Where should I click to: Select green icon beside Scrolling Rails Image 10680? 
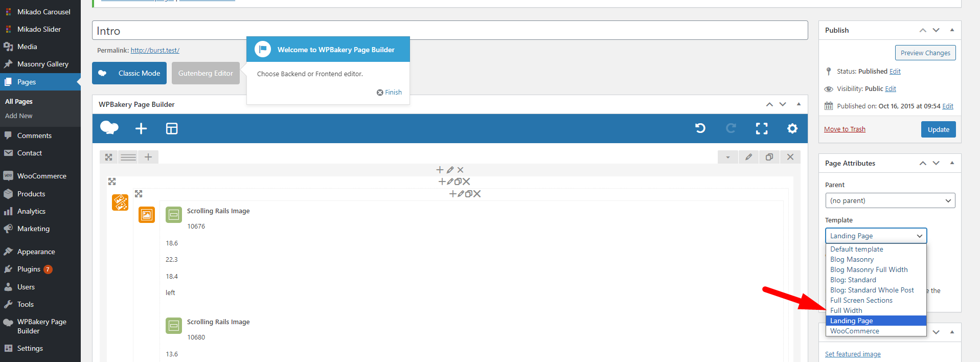174,326
